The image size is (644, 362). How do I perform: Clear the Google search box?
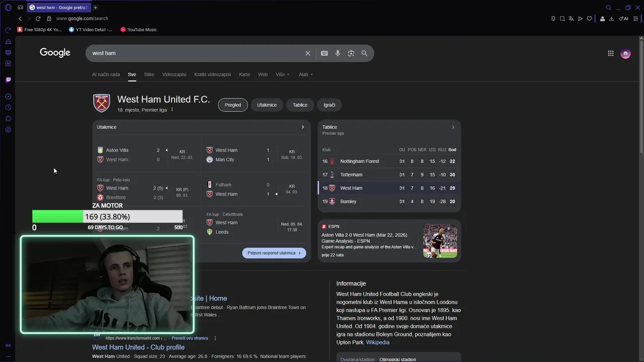[x=308, y=53]
